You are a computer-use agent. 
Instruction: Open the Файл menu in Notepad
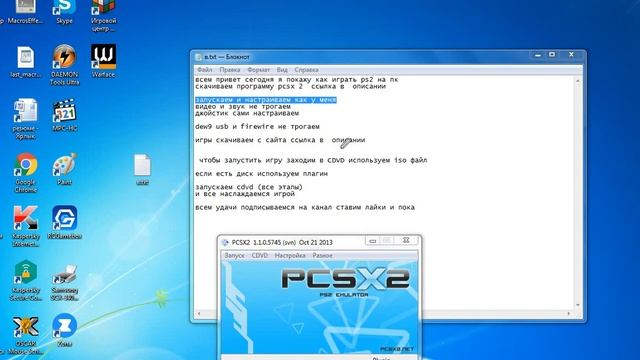[x=204, y=70]
